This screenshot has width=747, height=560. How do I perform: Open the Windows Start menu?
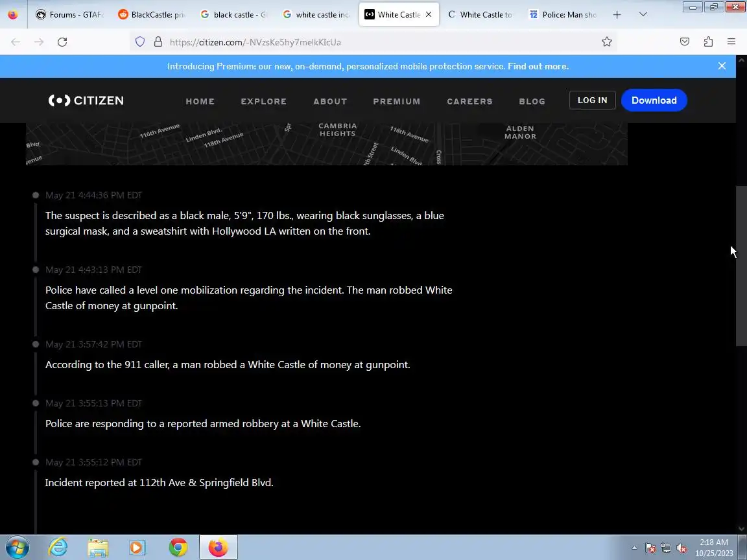click(x=17, y=547)
